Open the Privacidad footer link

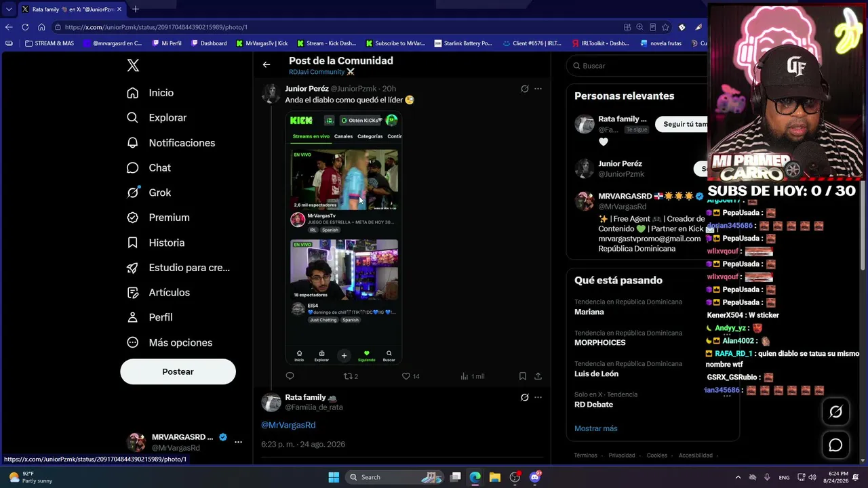[x=622, y=455]
